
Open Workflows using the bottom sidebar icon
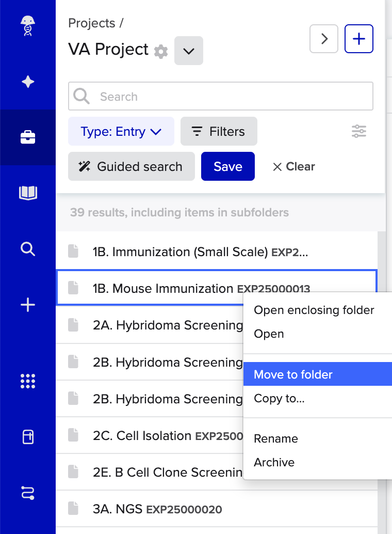pos(27,493)
